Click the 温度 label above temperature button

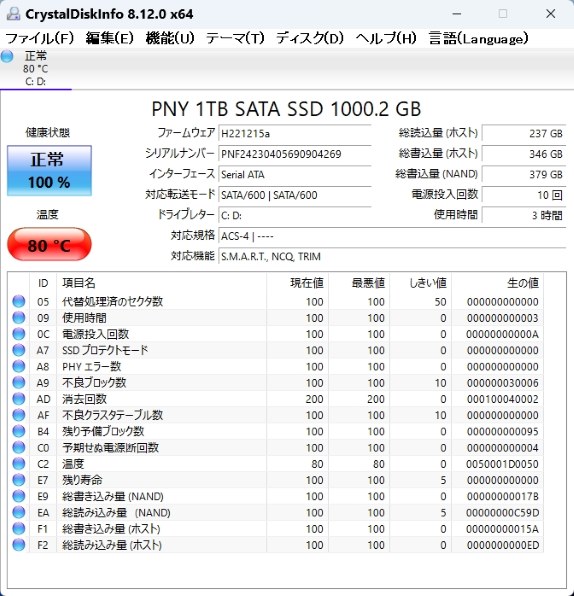pyautogui.click(x=48, y=215)
